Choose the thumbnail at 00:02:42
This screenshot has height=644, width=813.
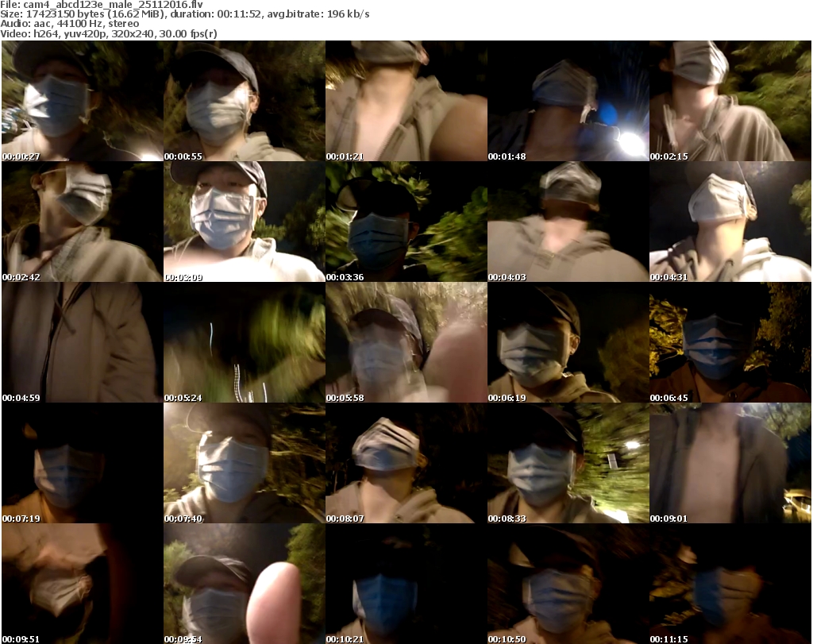click(83, 222)
